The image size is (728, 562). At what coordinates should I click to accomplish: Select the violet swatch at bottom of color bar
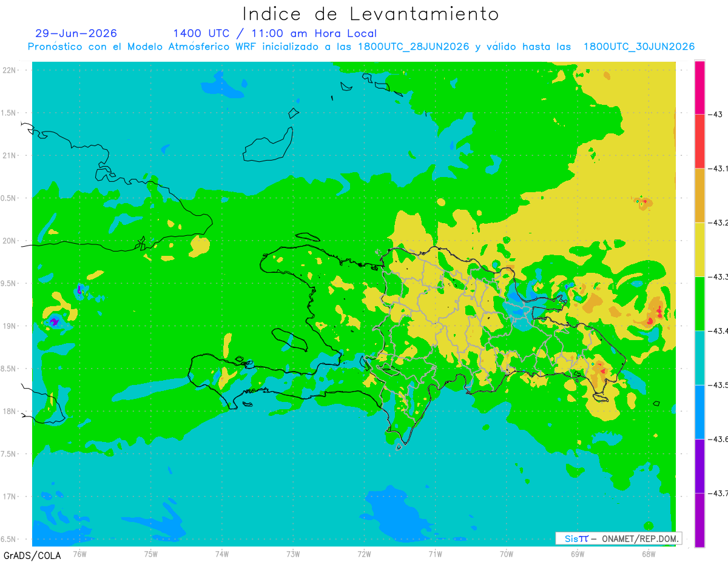tap(699, 520)
